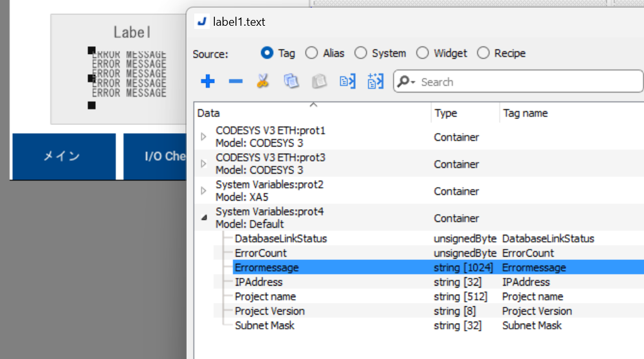Click the label1.text dialog app icon

tap(201, 21)
